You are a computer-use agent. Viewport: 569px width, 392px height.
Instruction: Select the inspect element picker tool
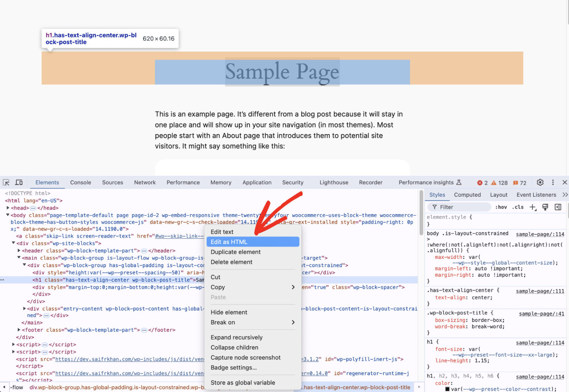pos(6,182)
